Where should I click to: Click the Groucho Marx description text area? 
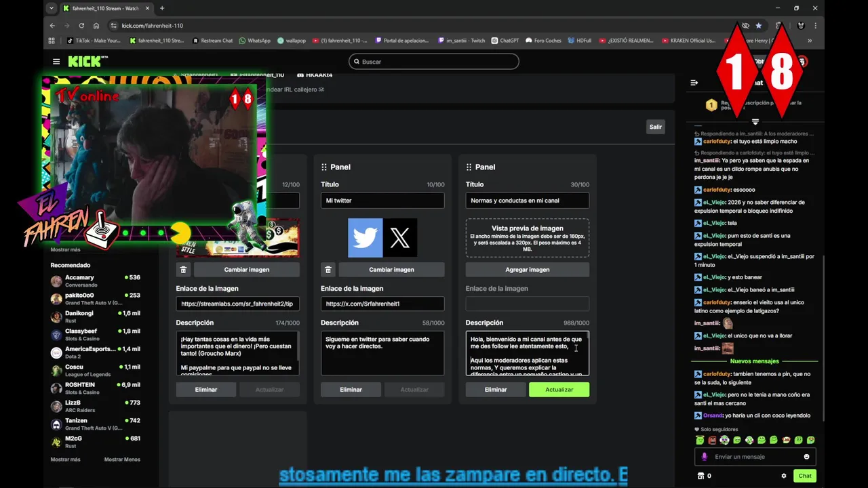(237, 353)
